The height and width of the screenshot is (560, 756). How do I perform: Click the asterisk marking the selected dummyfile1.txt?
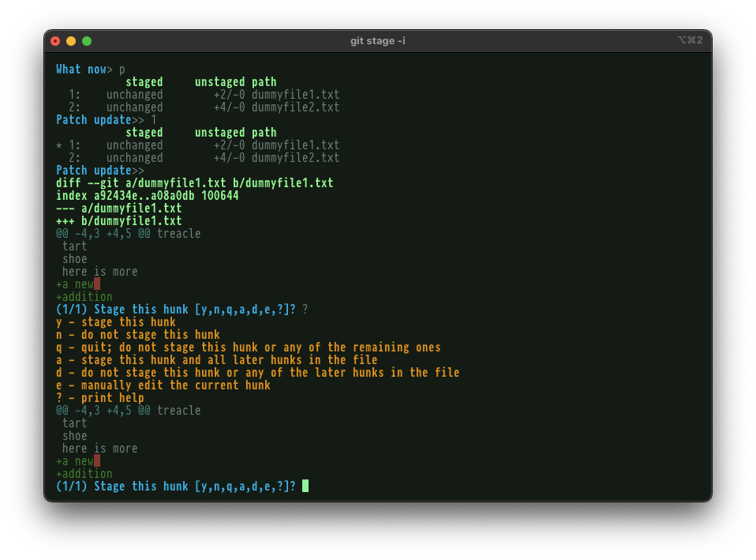pyautogui.click(x=59, y=145)
